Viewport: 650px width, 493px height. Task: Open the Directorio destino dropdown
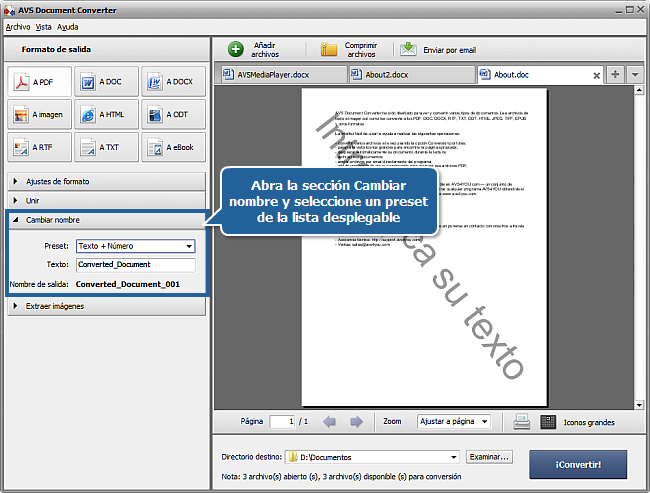pyautogui.click(x=372, y=457)
